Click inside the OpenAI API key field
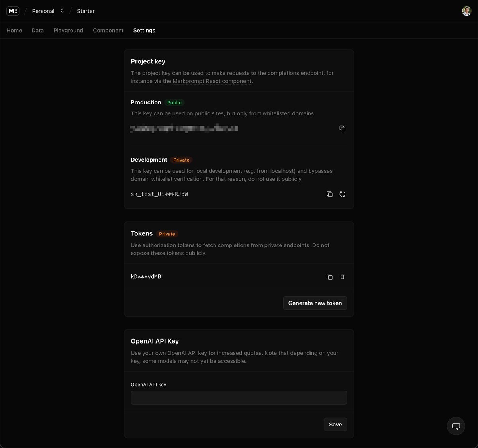The height and width of the screenshot is (448, 478). tap(239, 397)
